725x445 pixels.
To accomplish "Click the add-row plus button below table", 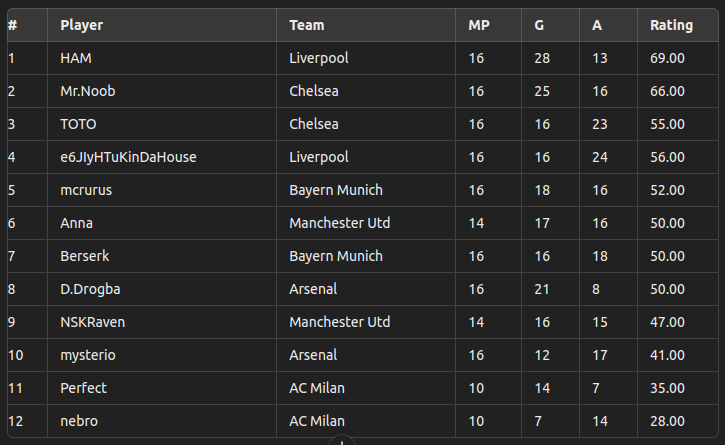I will coord(342,441).
